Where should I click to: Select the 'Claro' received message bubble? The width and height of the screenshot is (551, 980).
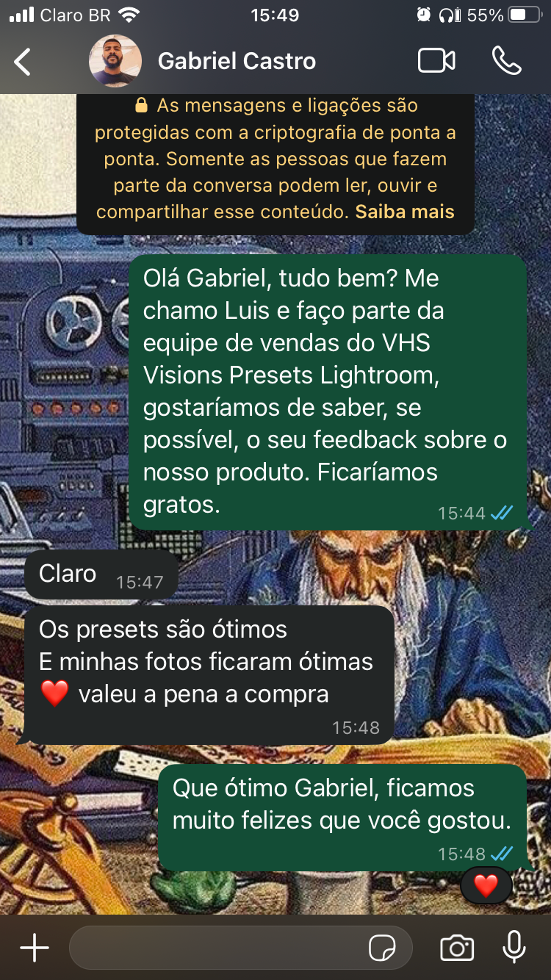(x=101, y=574)
